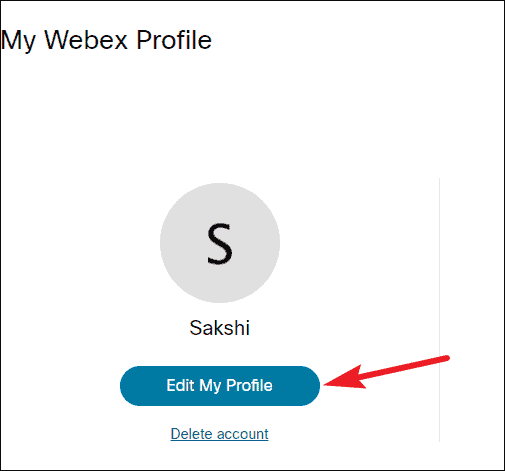Click the word My in the page title
This screenshot has width=505, height=471.
point(18,40)
